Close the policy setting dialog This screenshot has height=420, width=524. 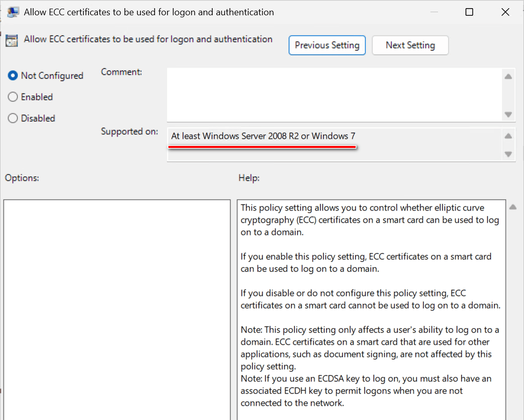tap(505, 12)
